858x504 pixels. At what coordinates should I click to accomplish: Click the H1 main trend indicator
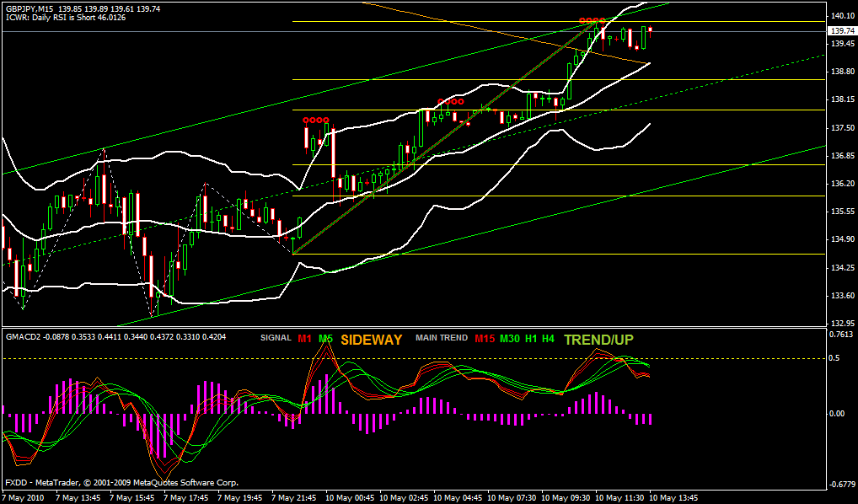pos(531,339)
